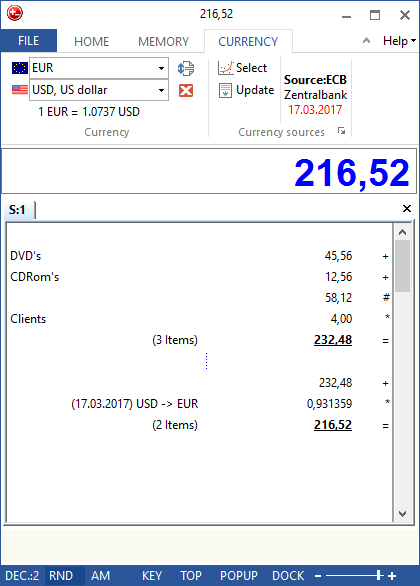Switch to the MEMORY ribbon tab
The image size is (420, 586).
coord(164,41)
